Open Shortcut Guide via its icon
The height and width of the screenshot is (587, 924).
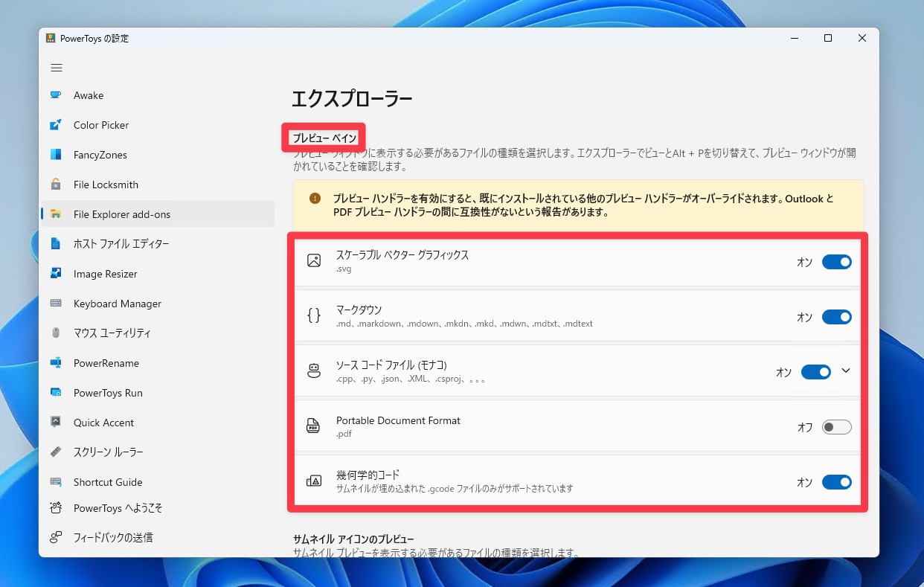click(x=56, y=482)
